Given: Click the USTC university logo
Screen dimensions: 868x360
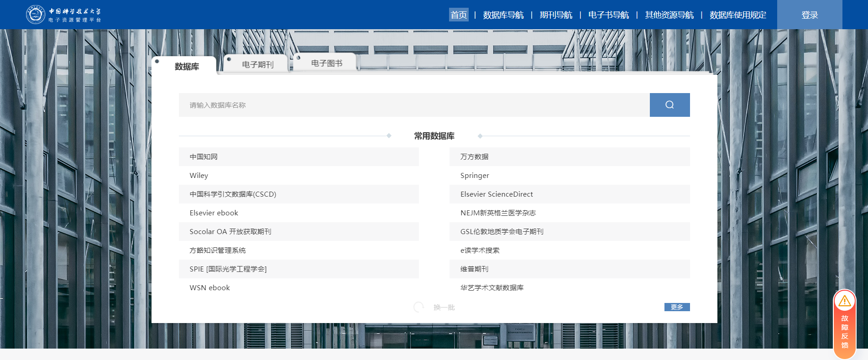Looking at the screenshot, I should tap(36, 15).
